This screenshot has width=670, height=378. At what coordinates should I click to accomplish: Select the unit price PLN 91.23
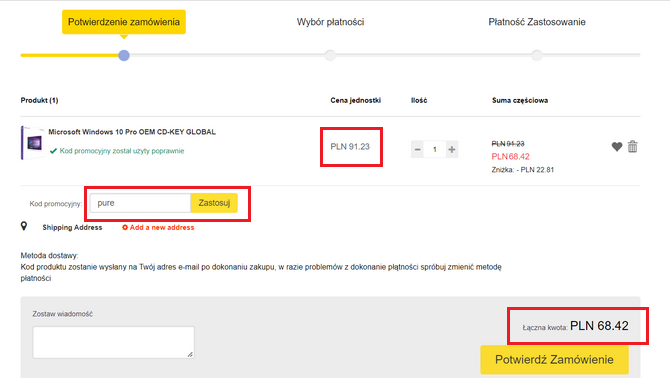[350, 147]
